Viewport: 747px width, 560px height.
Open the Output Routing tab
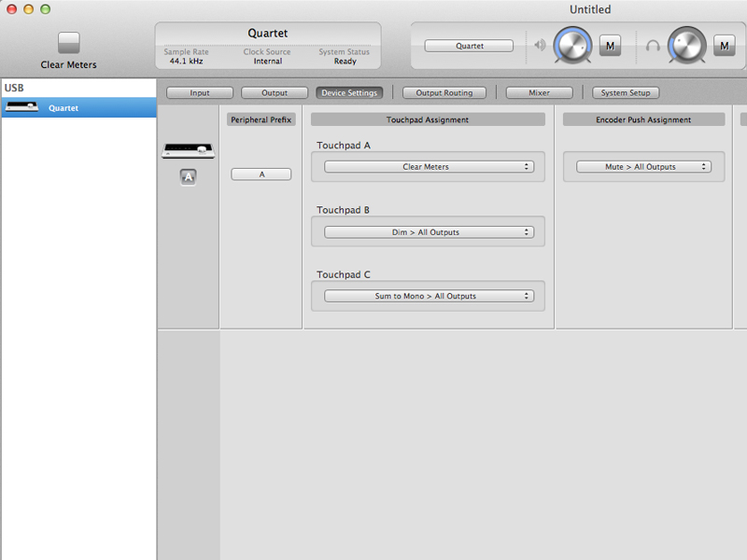pyautogui.click(x=444, y=92)
